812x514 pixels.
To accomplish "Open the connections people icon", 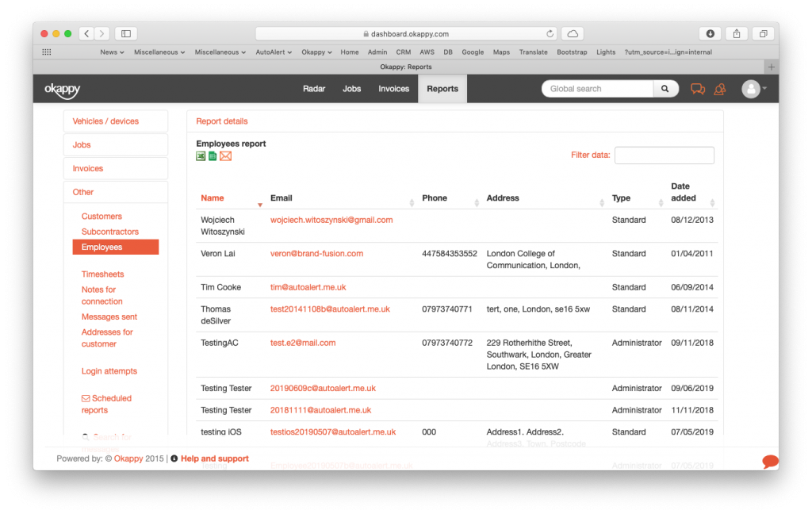I will [719, 88].
